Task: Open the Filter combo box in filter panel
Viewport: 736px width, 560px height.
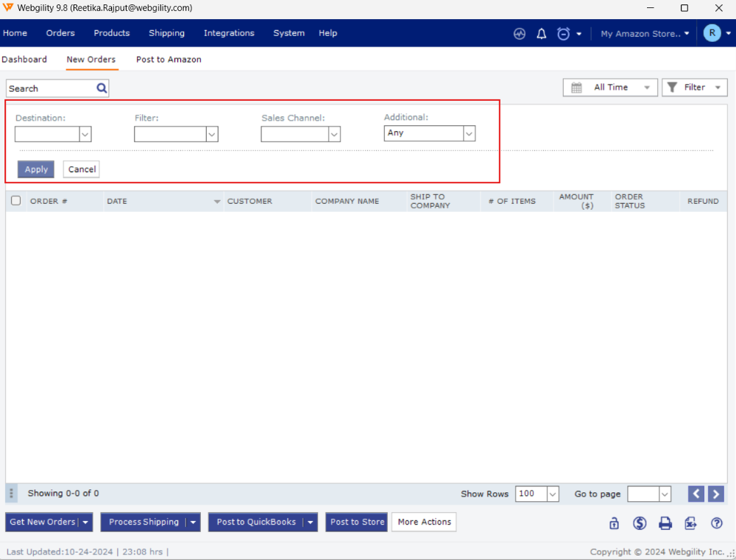Action: click(x=176, y=134)
